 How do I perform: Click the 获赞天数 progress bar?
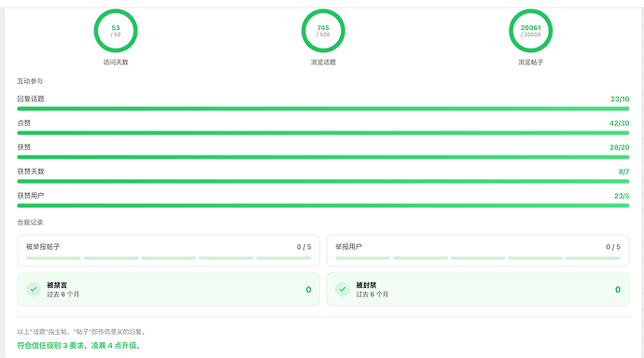[323, 181]
